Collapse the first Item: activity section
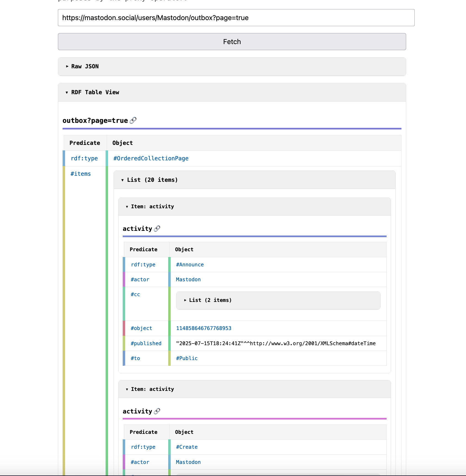The width and height of the screenshot is (466, 476). point(255,207)
